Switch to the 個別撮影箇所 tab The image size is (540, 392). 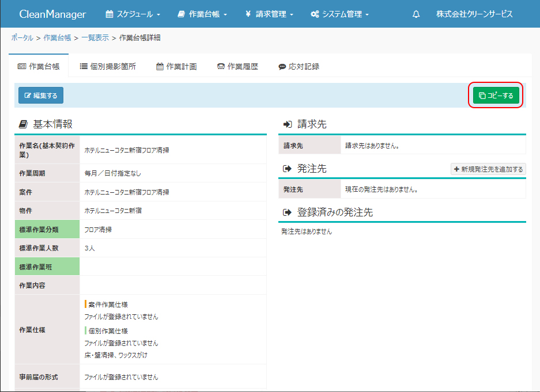[108, 66]
